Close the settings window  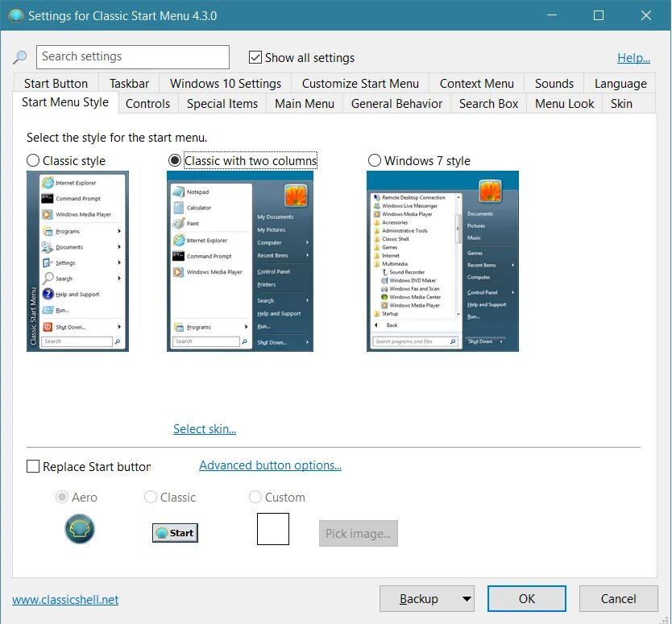click(646, 16)
